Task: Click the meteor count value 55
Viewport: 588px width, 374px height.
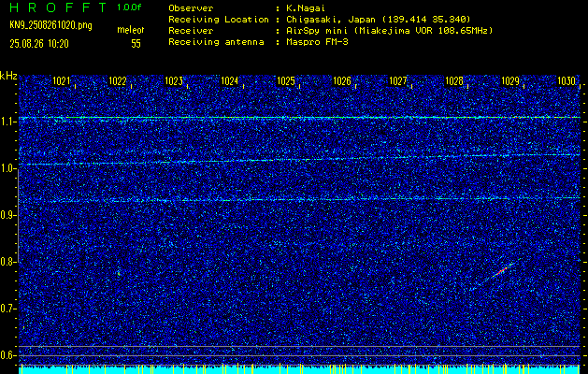Action: [136, 44]
